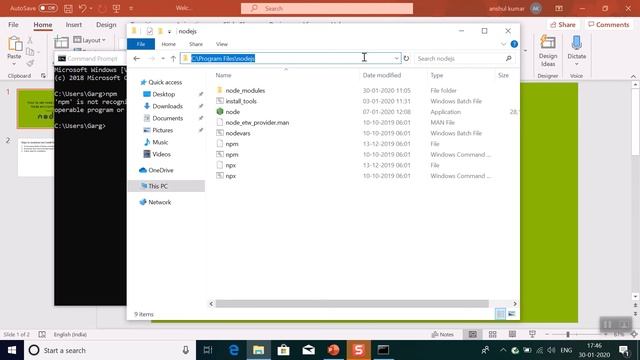640x360 pixels.
Task: Select node_etw_provider.man file
Action: 257,122
